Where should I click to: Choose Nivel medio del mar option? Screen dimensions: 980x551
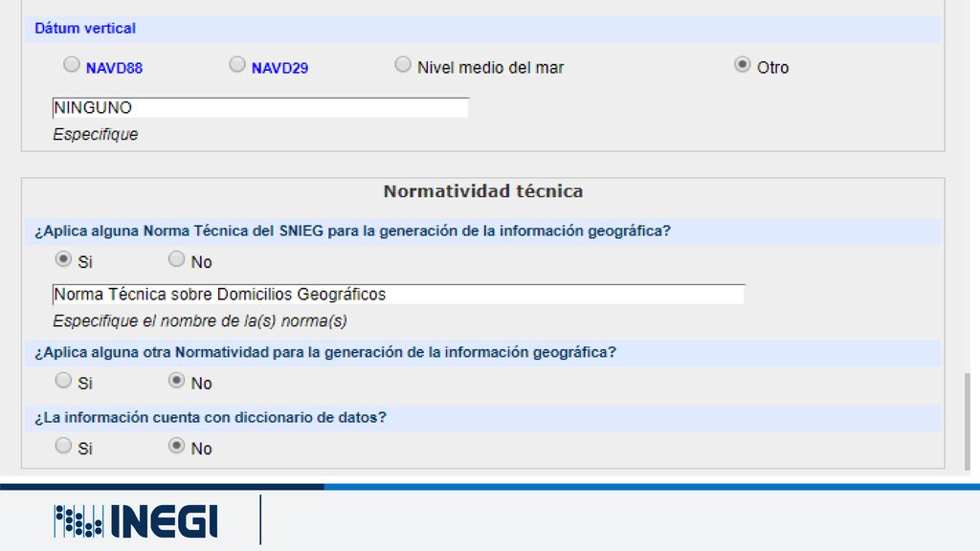click(x=403, y=64)
